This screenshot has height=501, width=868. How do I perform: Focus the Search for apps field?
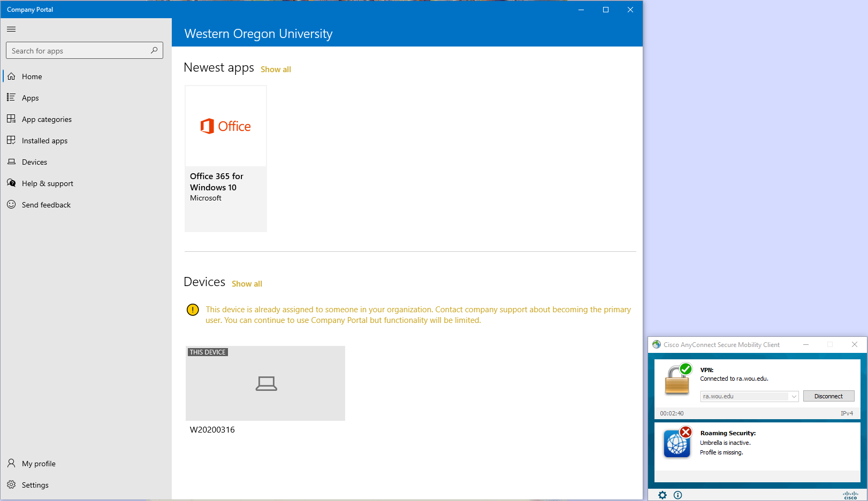(85, 50)
